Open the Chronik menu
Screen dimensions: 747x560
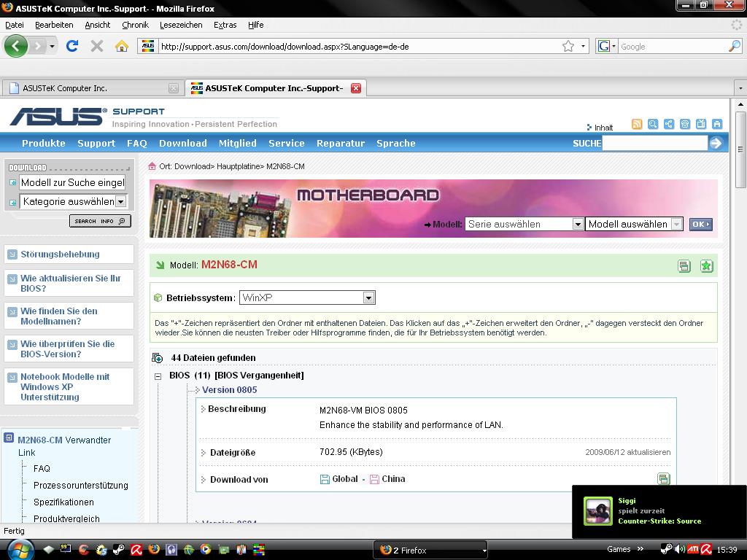click(x=135, y=25)
